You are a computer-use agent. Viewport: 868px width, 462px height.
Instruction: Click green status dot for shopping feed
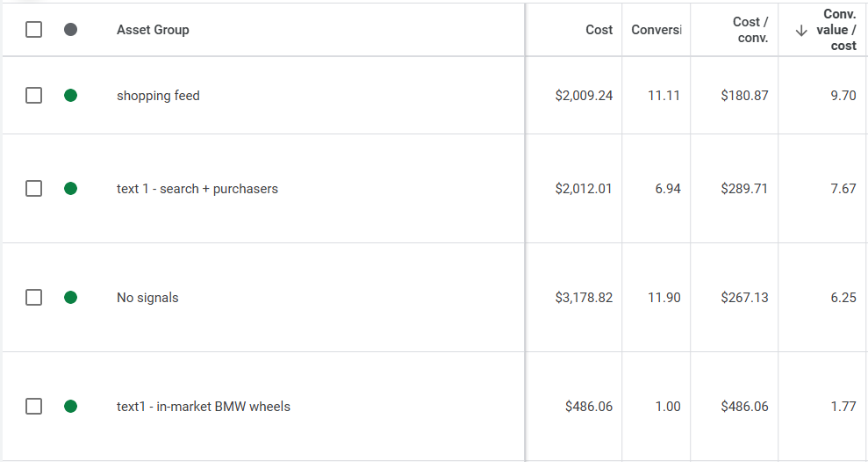pyautogui.click(x=71, y=96)
